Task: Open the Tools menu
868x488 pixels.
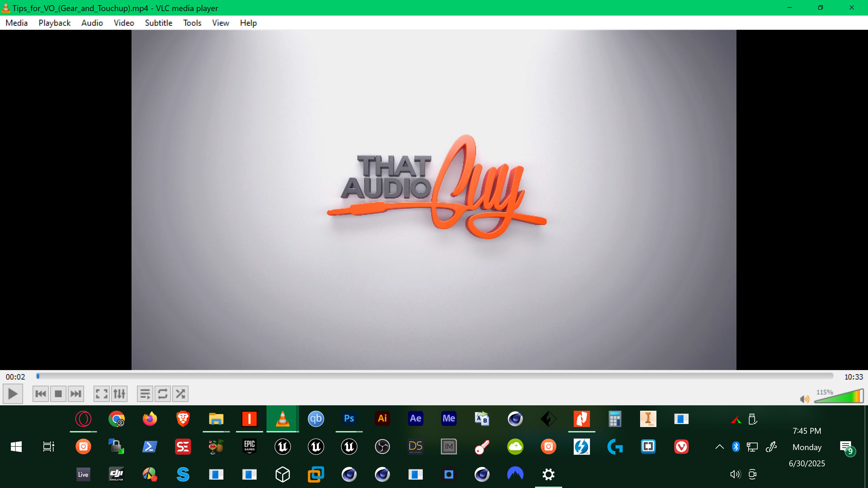Action: (x=192, y=23)
